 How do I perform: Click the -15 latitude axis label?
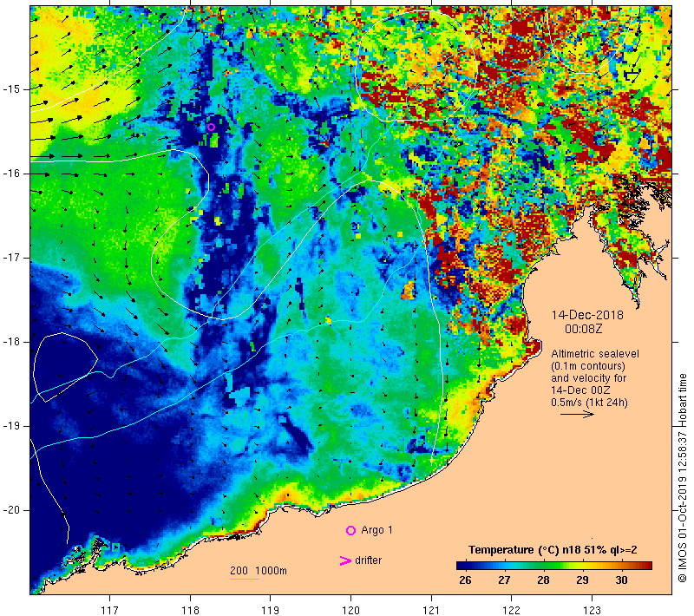pos(10,89)
